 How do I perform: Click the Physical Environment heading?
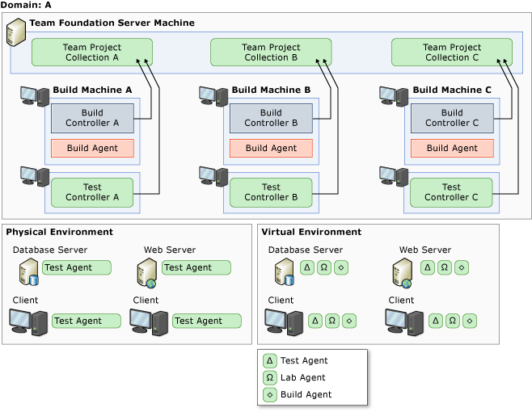click(x=59, y=232)
